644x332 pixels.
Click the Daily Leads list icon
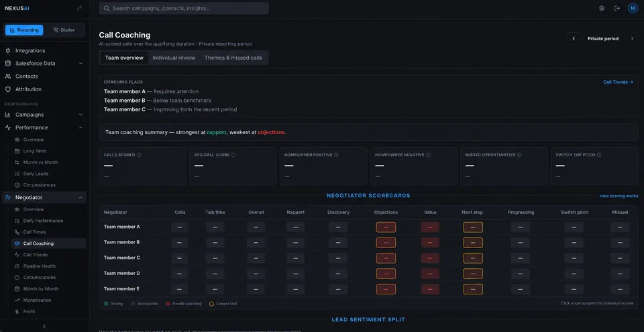(17, 174)
